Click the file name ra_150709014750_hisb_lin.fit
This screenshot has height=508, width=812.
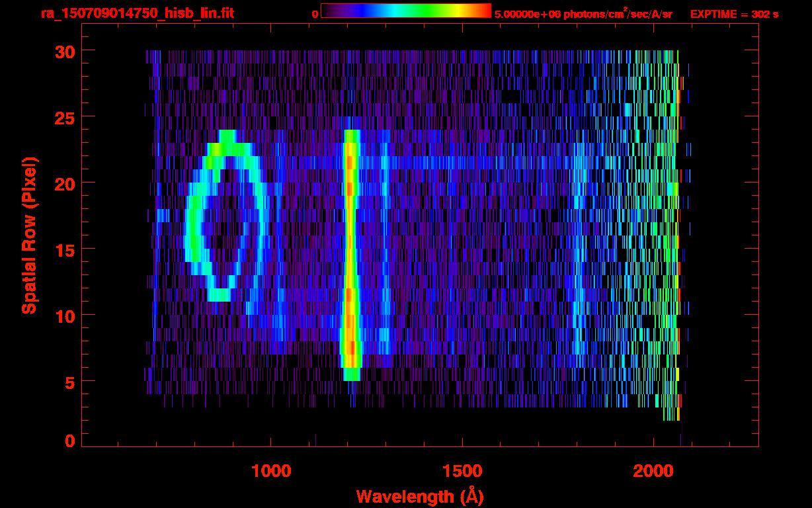pos(137,13)
